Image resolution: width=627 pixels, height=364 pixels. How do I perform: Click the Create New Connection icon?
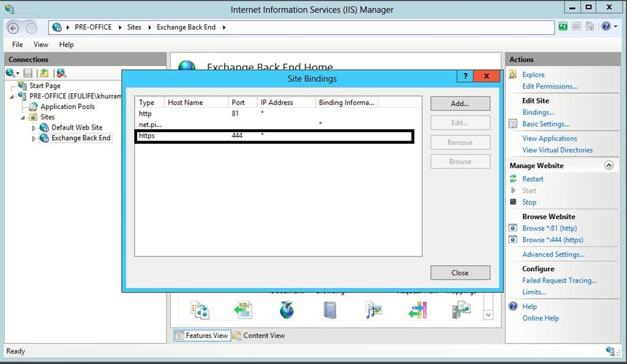(x=9, y=73)
